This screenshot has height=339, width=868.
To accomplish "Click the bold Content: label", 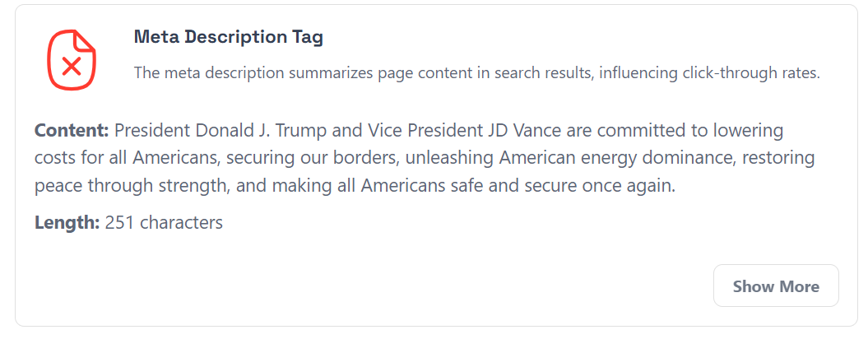I will pyautogui.click(x=72, y=132).
